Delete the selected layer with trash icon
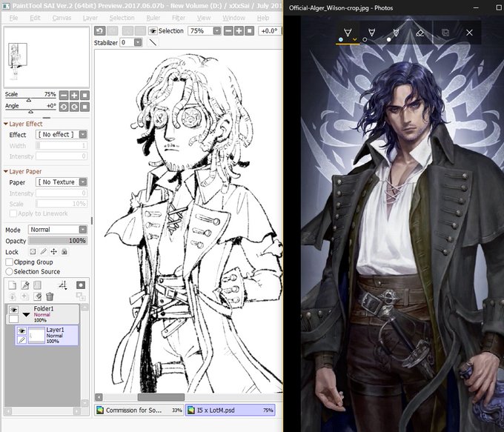The width and height of the screenshot is (504, 432). [50, 296]
